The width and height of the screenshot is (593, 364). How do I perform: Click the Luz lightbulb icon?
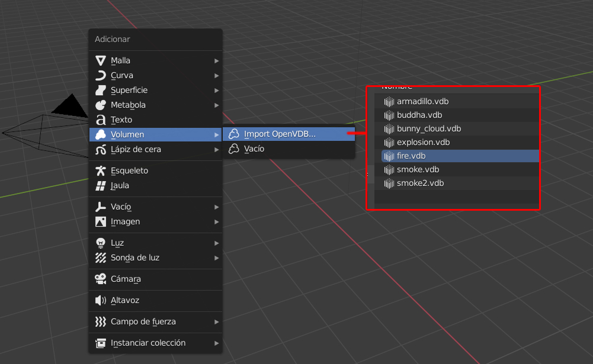101,243
